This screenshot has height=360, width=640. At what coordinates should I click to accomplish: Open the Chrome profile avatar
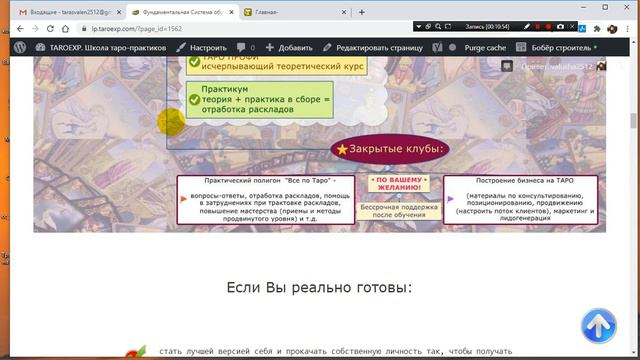(x=612, y=29)
